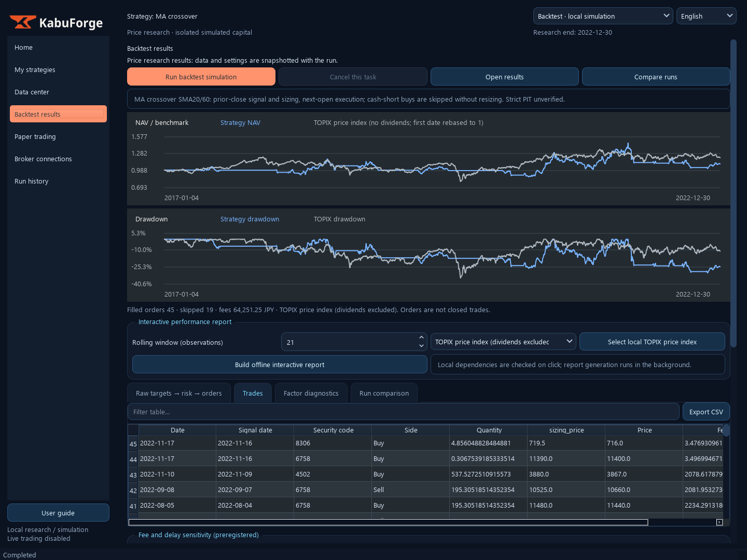747x560 pixels.
Task: Export the trades table as CSV
Action: point(706,412)
